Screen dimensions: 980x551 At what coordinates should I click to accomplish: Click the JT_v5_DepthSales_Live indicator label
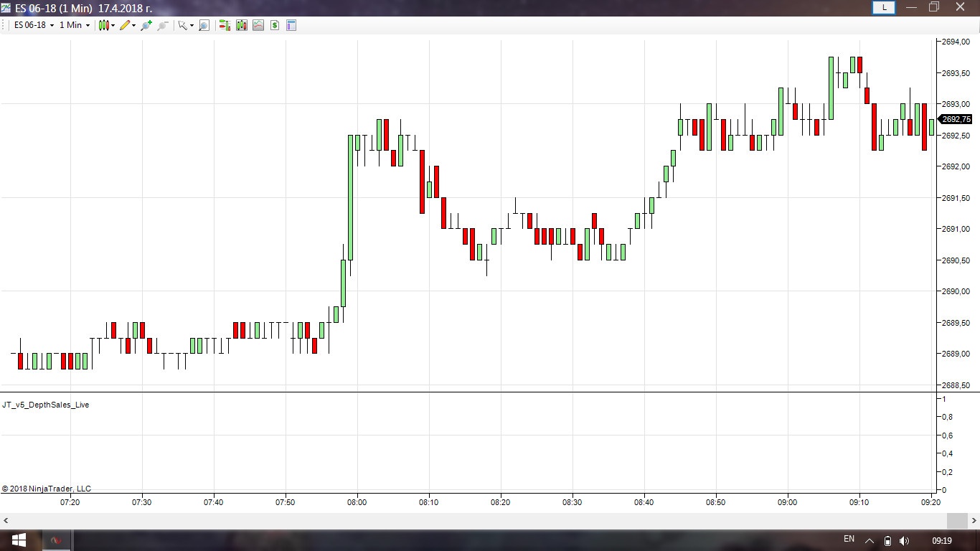point(46,405)
